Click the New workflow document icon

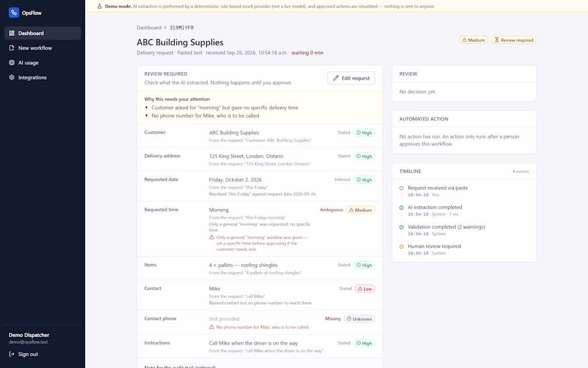click(x=12, y=48)
